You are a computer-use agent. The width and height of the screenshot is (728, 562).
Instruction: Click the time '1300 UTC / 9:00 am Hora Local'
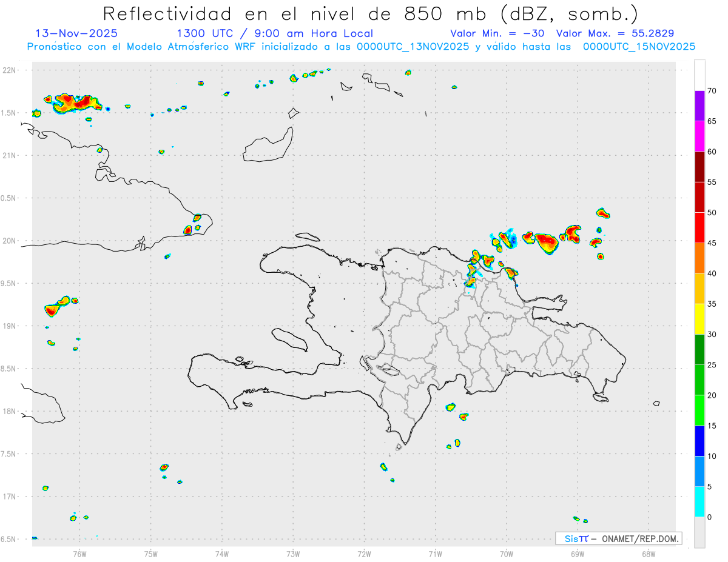pyautogui.click(x=275, y=33)
